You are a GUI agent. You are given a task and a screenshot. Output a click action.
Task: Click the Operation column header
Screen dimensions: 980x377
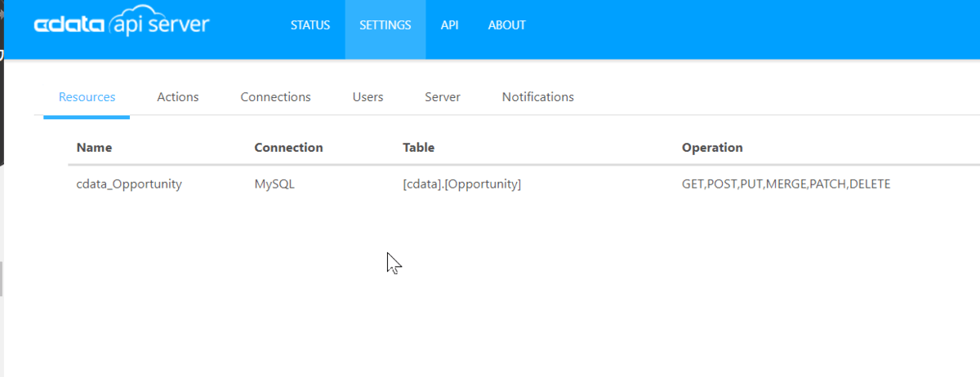712,148
